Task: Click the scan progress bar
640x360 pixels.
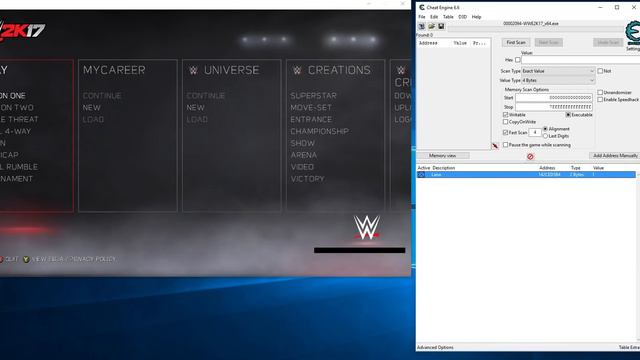Action: coord(537,29)
